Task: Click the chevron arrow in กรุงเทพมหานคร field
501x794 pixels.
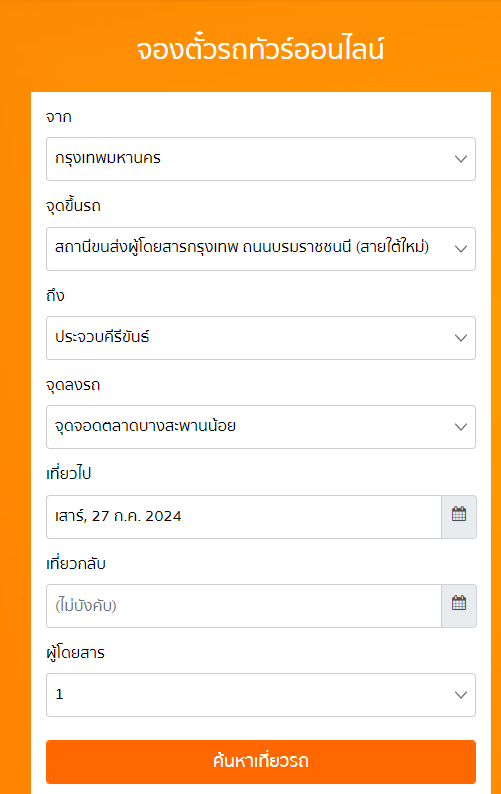Action: point(460,159)
